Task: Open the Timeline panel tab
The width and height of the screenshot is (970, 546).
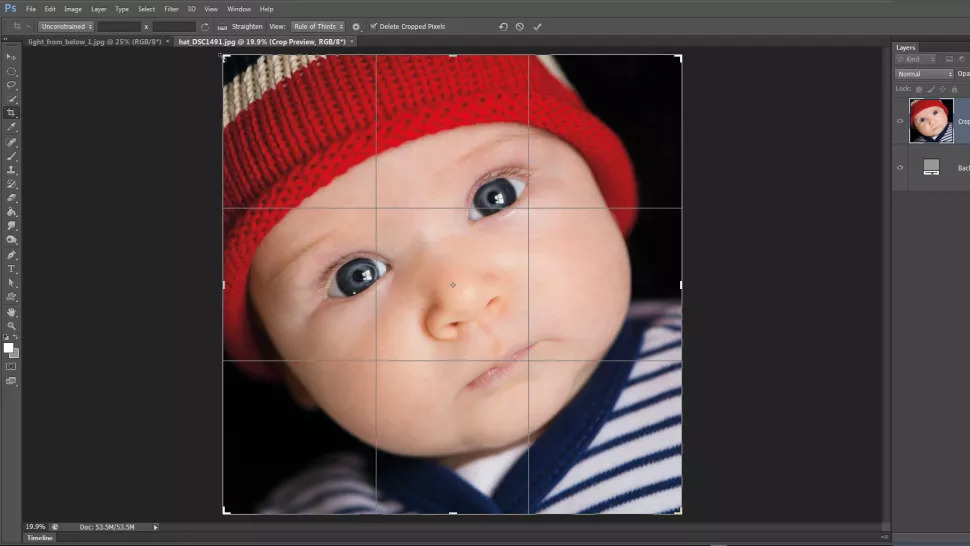Action: pos(40,538)
